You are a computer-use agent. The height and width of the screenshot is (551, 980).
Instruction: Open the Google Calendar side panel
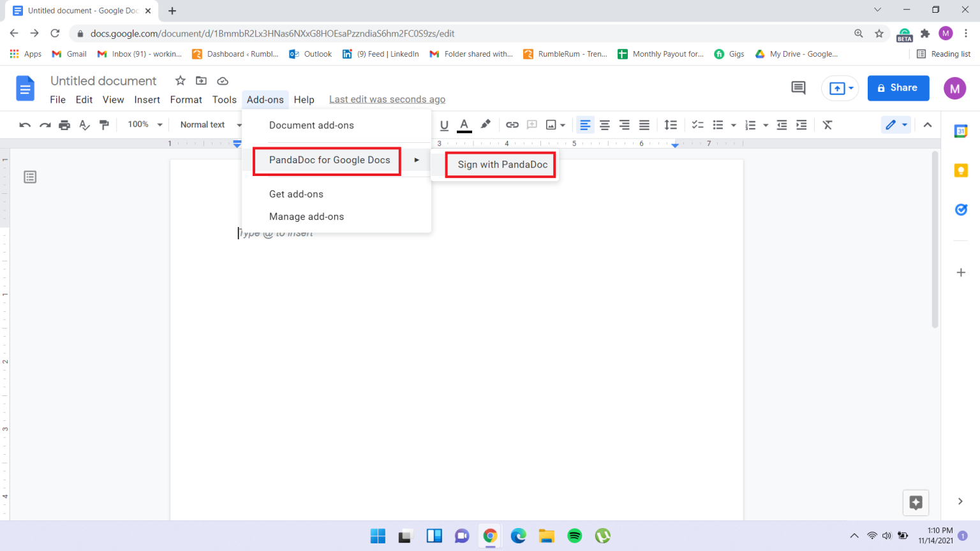coord(961,131)
